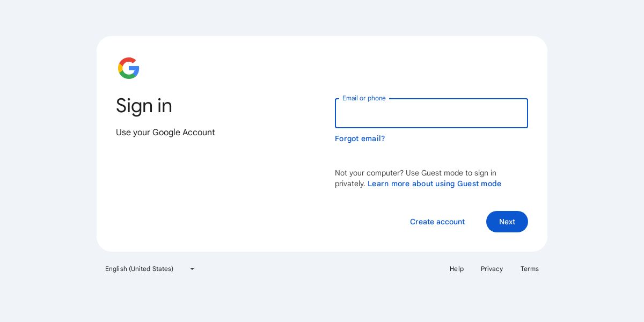The image size is (644, 322).
Task: Click the Not your computer? notice text
Action: click(369, 173)
